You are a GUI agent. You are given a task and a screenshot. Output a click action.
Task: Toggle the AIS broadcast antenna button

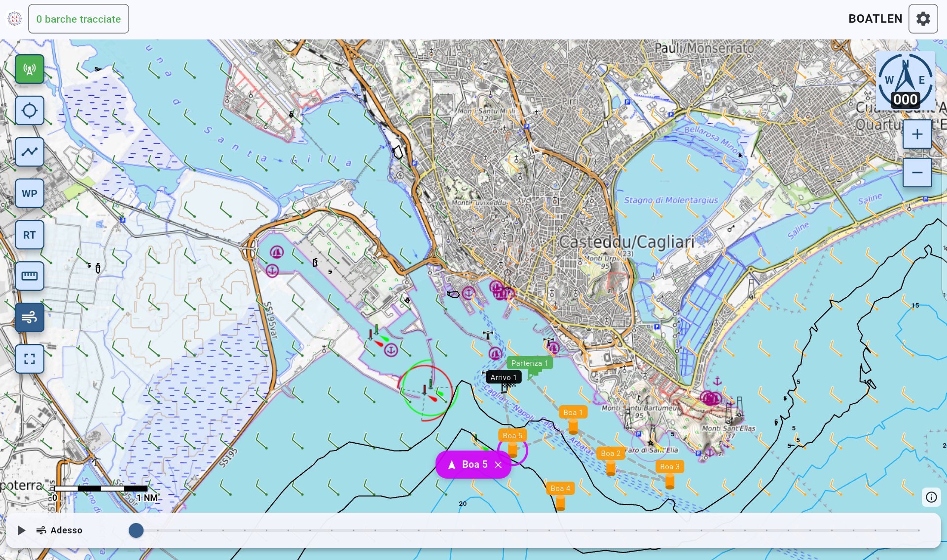(x=30, y=69)
